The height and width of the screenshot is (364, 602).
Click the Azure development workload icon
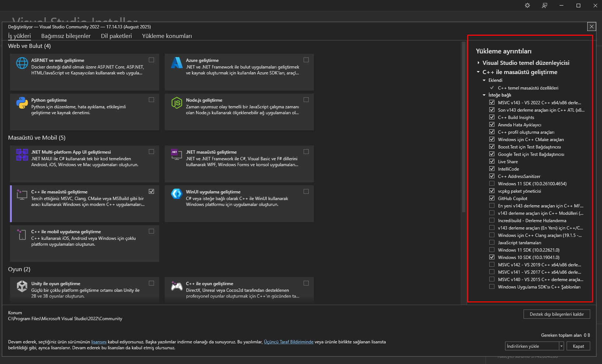tap(177, 63)
